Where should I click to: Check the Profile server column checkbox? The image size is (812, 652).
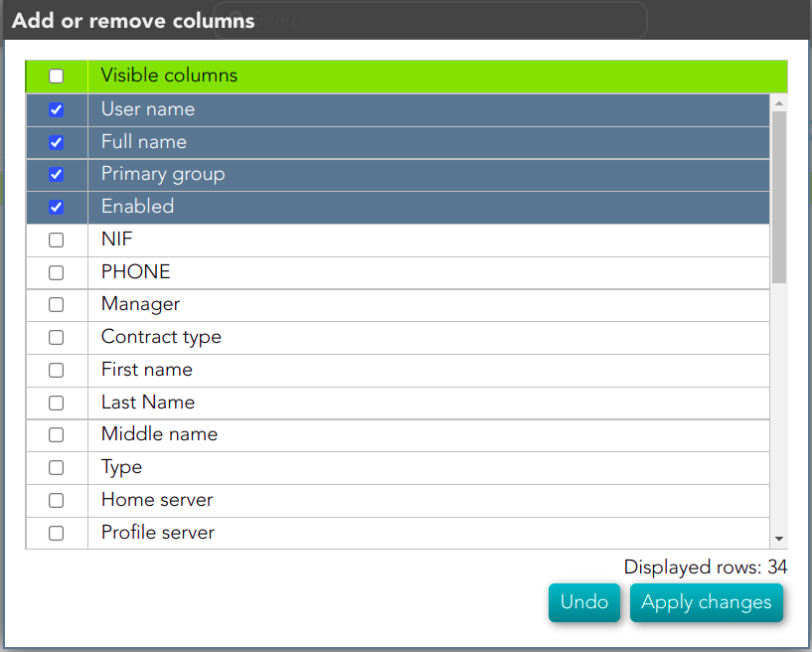tap(56, 533)
